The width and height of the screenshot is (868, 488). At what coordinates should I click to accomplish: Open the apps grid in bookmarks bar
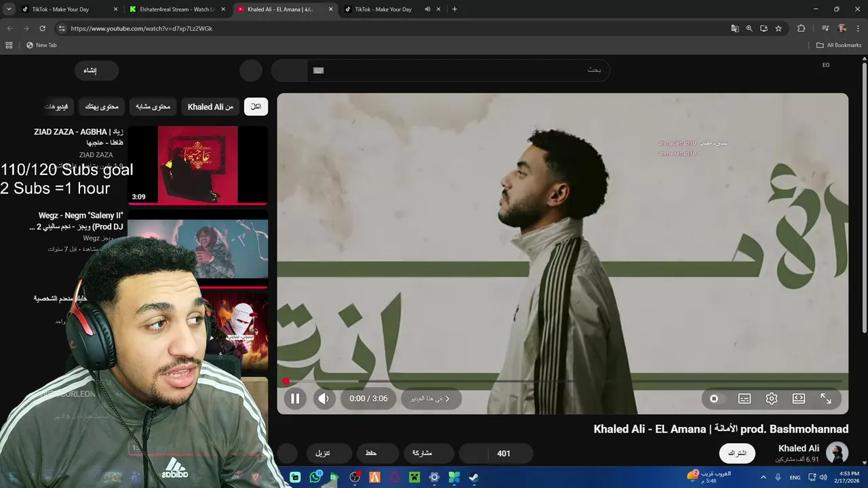[9, 45]
